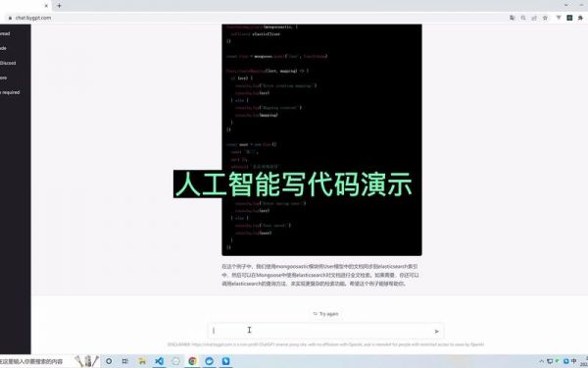The height and width of the screenshot is (368, 588).
Task: Bookmark this page with the star icon
Action: (x=545, y=18)
